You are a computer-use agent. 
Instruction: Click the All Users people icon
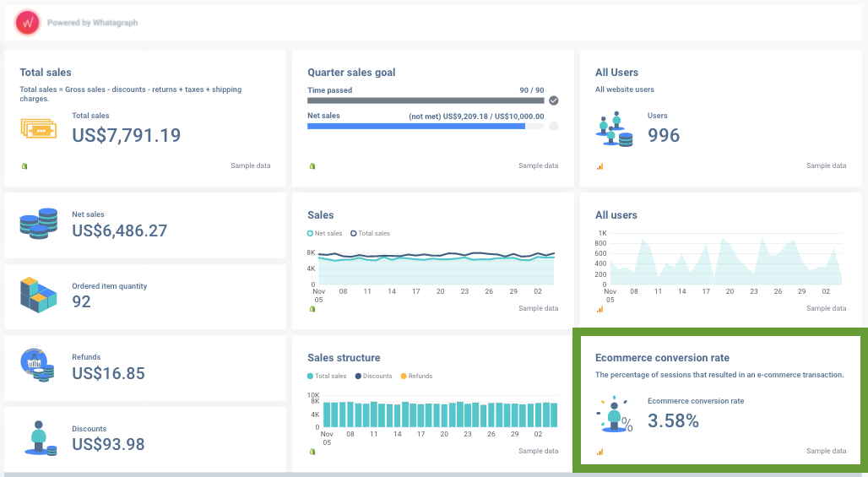point(614,129)
